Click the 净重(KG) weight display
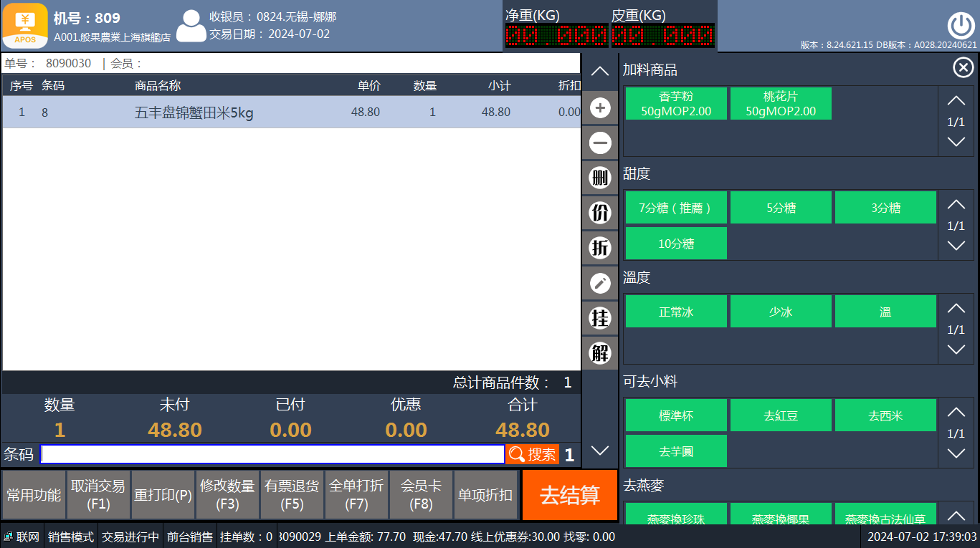 tap(556, 35)
